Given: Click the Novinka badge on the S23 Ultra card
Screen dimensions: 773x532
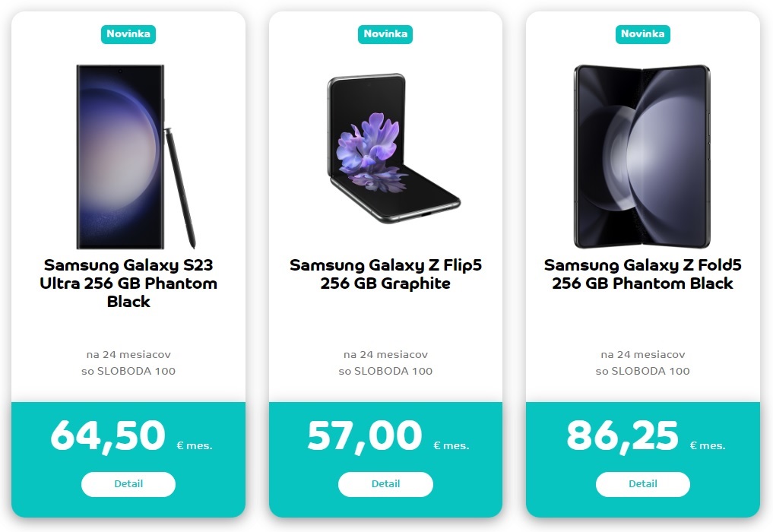Looking at the screenshot, I should pyautogui.click(x=128, y=34).
